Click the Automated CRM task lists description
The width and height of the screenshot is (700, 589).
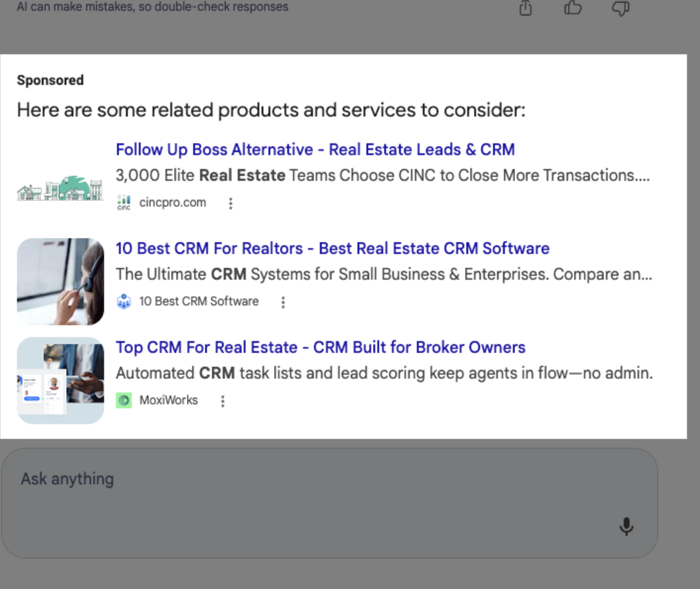[x=384, y=373]
